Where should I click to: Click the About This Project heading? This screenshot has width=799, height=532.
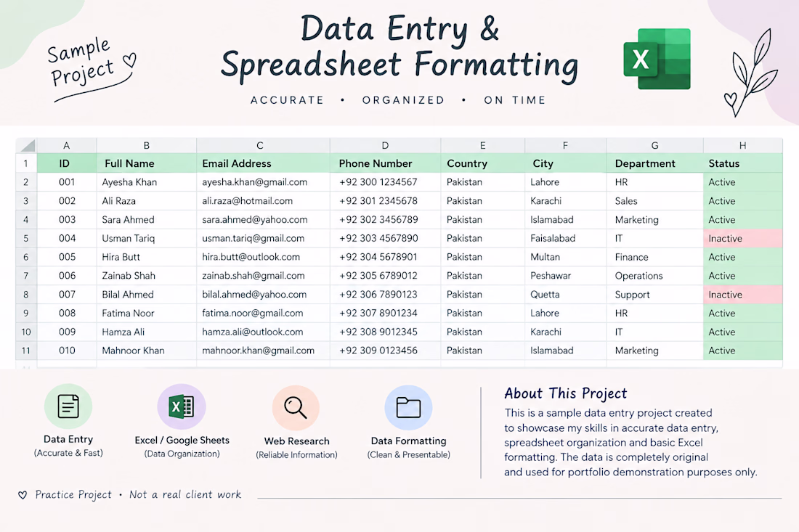pyautogui.click(x=566, y=393)
